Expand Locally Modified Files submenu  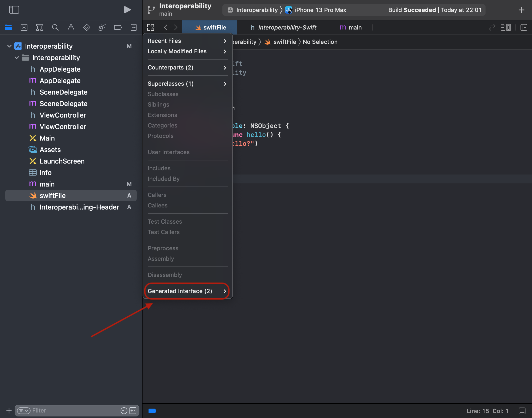[187, 51]
